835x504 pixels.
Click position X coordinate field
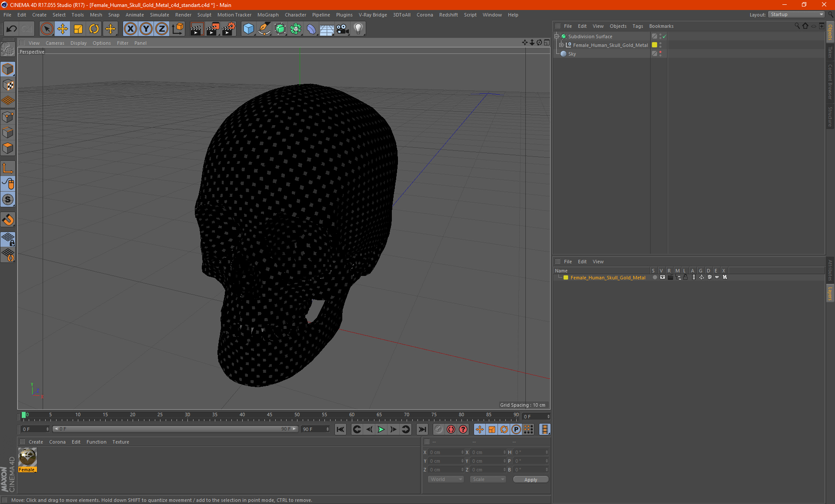coord(446,452)
